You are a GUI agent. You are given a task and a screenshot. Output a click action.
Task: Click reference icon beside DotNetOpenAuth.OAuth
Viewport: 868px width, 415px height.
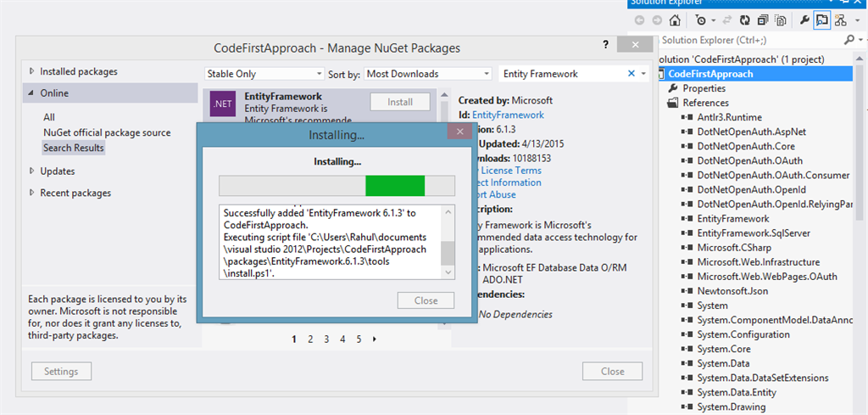click(x=687, y=160)
